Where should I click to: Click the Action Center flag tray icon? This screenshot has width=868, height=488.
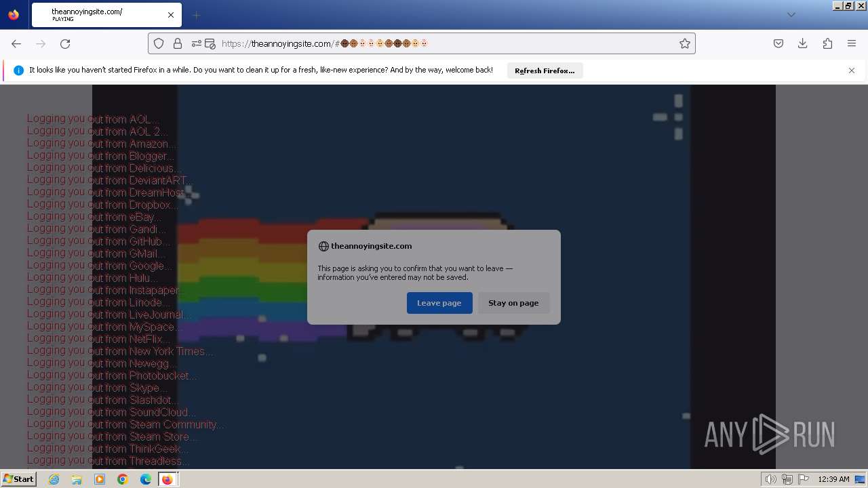click(804, 479)
